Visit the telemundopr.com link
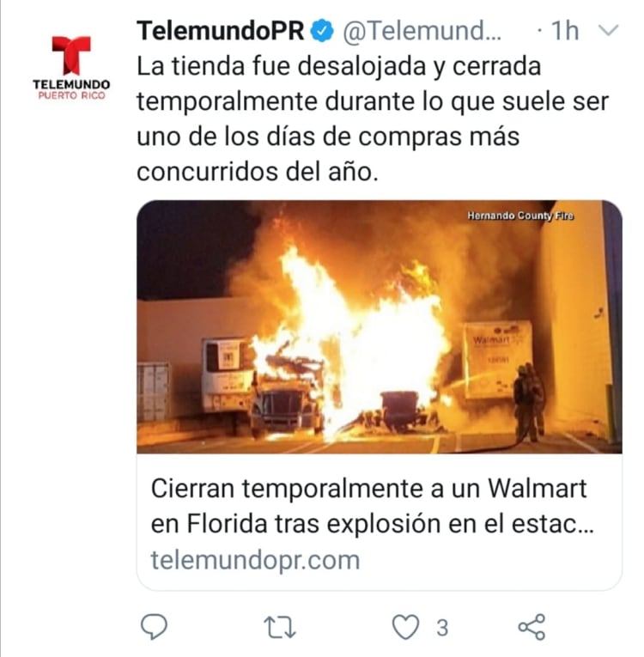Viewport: 644px width, 657px height. (255, 560)
